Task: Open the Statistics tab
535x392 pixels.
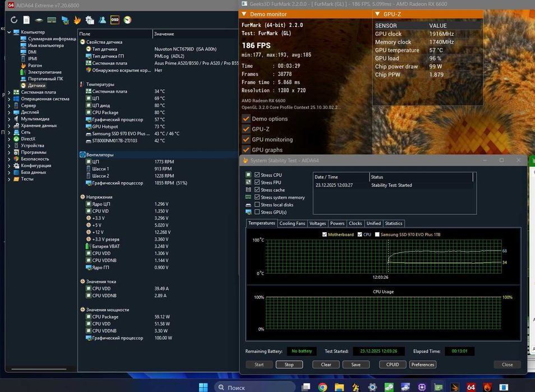Action: coord(394,223)
